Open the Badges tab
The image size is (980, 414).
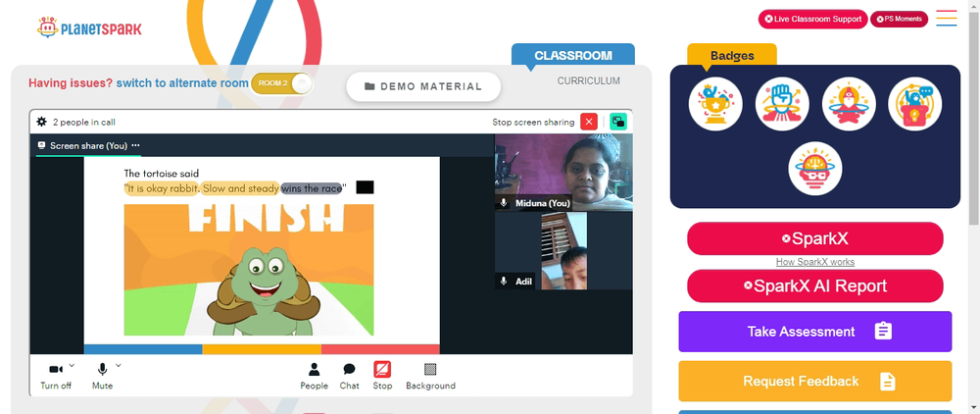732,55
